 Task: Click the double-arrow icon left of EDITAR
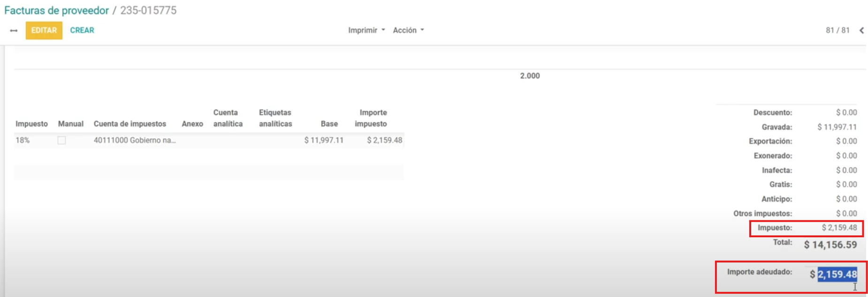(14, 31)
